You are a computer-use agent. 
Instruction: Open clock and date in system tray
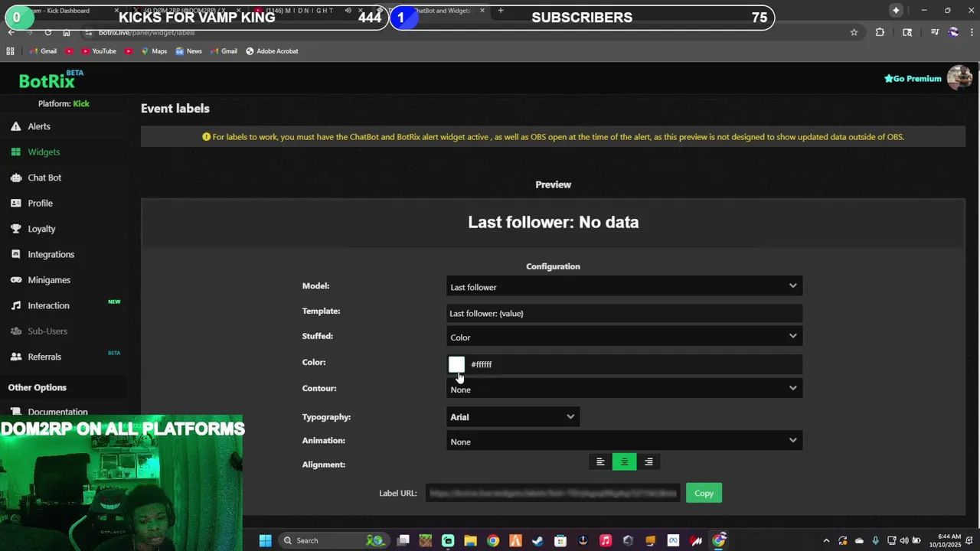[x=945, y=540]
